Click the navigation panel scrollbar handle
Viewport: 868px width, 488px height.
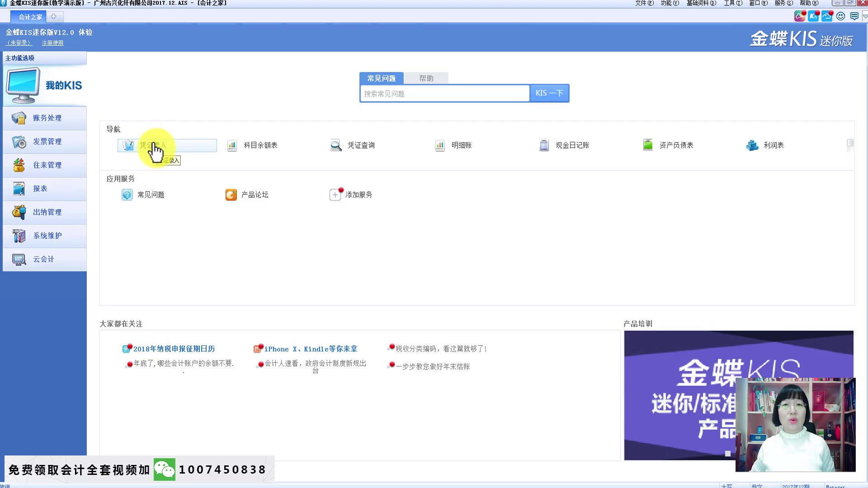pos(850,143)
